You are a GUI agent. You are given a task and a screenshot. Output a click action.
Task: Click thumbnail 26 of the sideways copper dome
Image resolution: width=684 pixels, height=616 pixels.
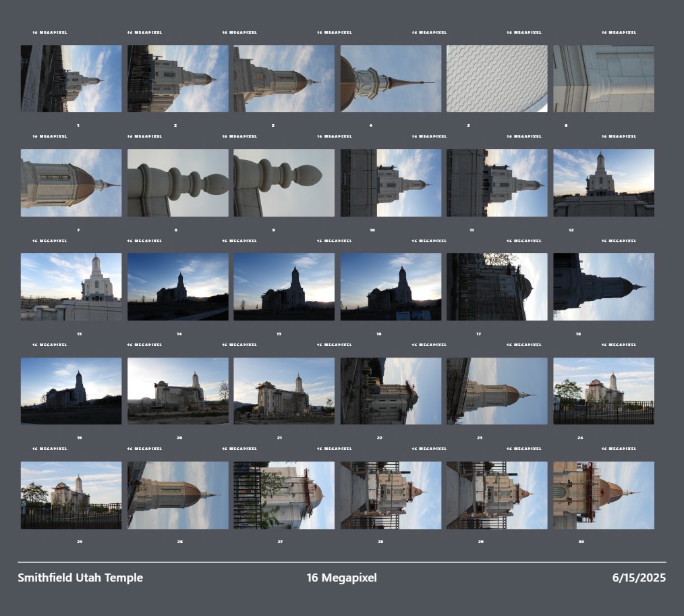(177, 495)
